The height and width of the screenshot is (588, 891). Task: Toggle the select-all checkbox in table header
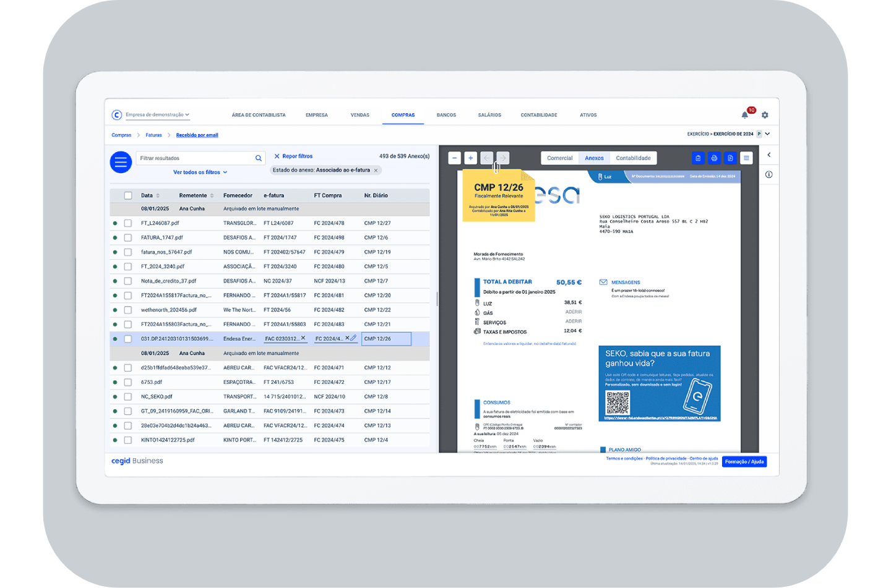(x=128, y=195)
